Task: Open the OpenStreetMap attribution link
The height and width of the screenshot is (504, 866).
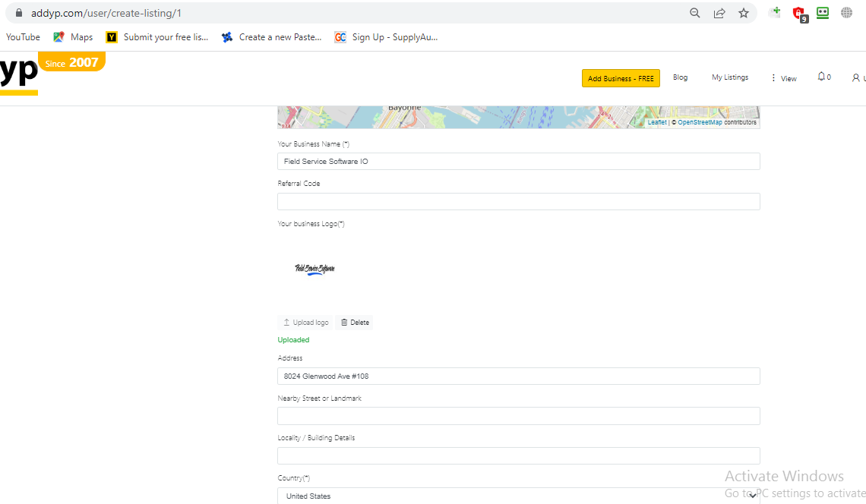Action: (700, 122)
